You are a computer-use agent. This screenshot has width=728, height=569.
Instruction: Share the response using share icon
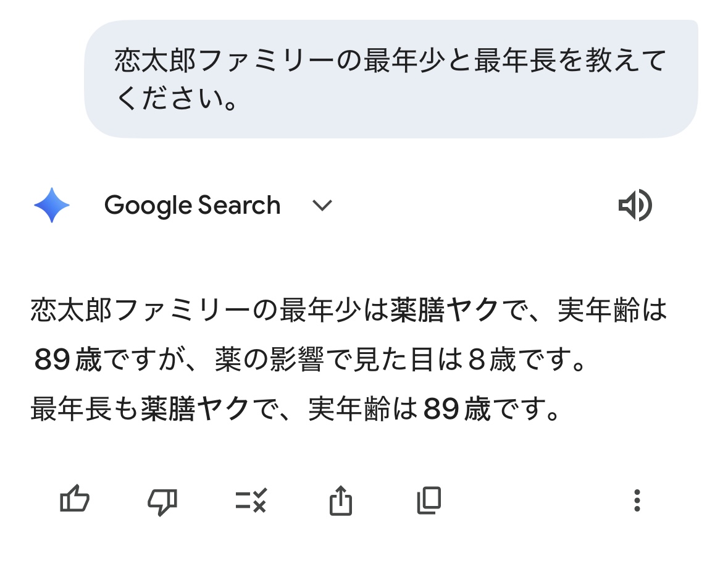coord(340,500)
